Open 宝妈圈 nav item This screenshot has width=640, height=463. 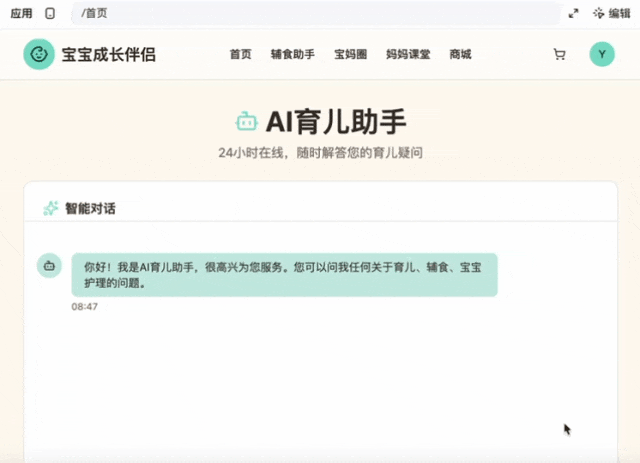click(x=351, y=54)
